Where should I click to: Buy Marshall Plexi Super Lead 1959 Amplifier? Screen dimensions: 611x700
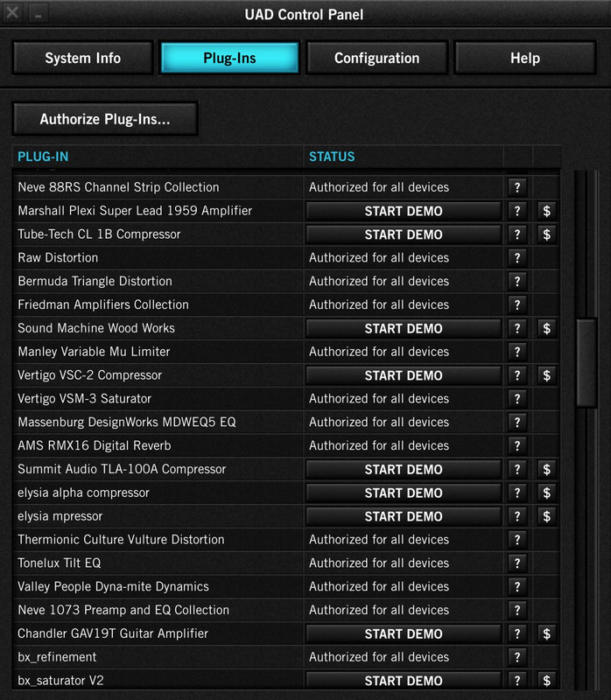point(546,211)
